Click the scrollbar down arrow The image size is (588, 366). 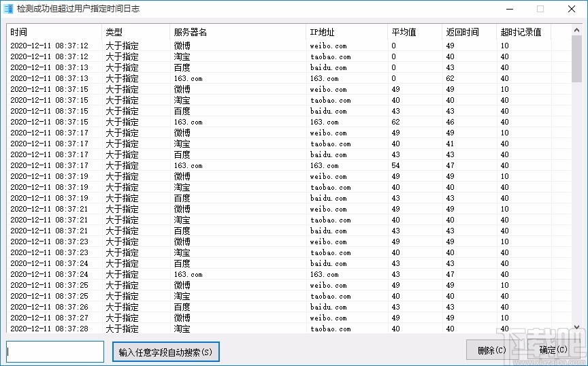click(576, 327)
